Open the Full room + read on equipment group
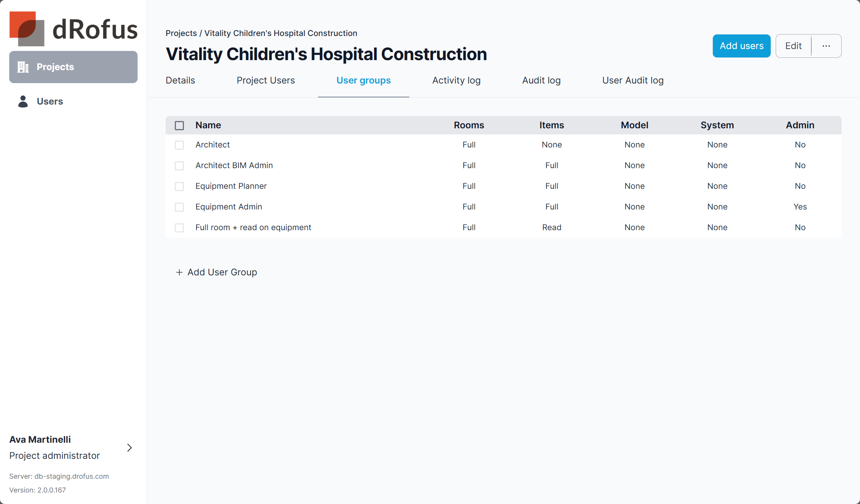Image resolution: width=860 pixels, height=504 pixels. 253,227
